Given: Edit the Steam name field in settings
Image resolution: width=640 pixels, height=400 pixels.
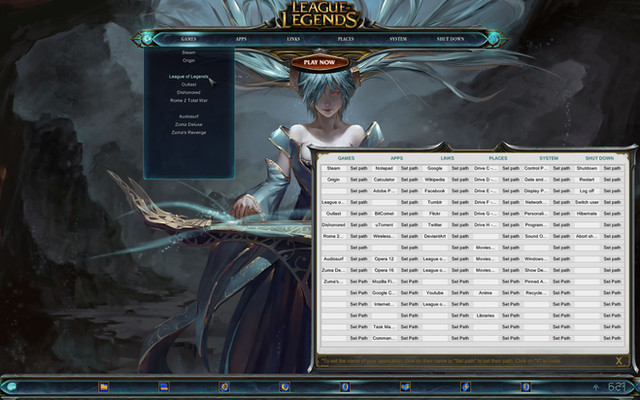Looking at the screenshot, I should [333, 168].
